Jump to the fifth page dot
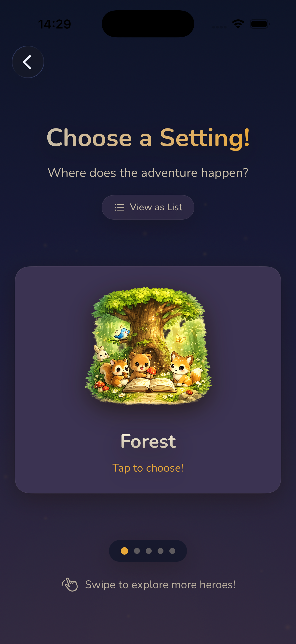 click(172, 551)
